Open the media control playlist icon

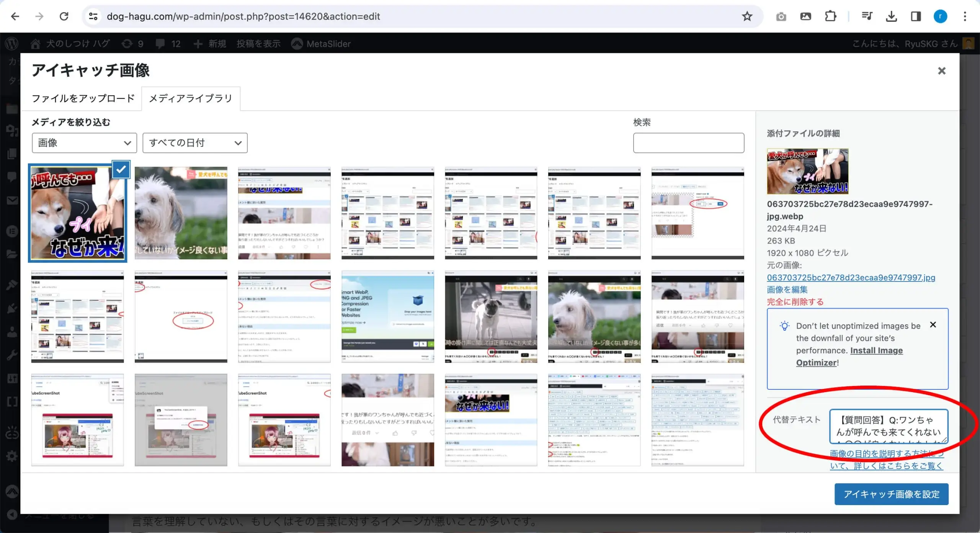point(867,16)
